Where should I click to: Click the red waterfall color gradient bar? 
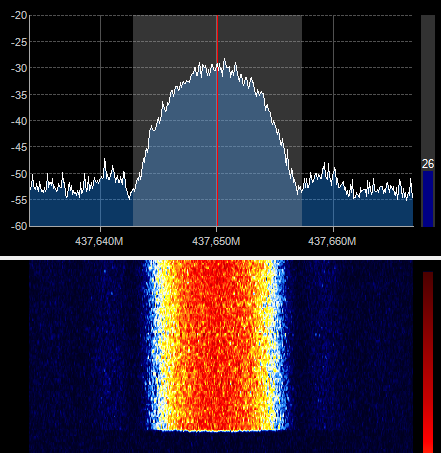point(428,362)
